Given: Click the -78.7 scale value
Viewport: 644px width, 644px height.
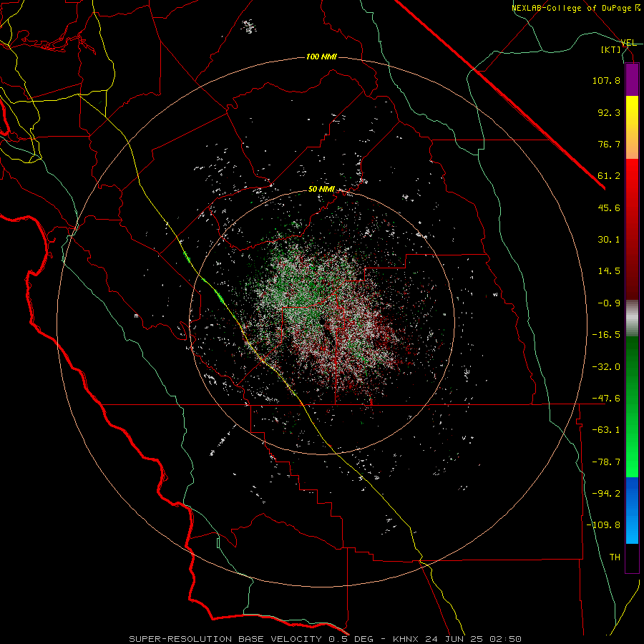Looking at the screenshot, I should click(606, 462).
